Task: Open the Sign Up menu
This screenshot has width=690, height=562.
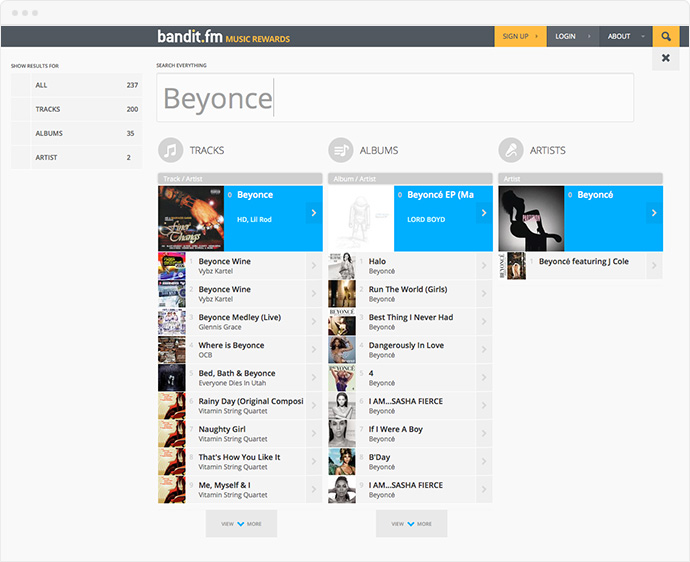Action: click(x=521, y=37)
